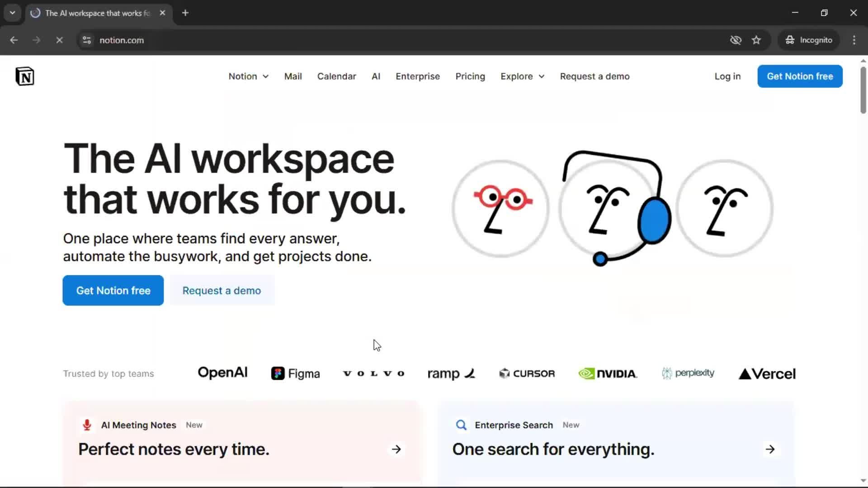Image resolution: width=868 pixels, height=488 pixels.
Task: Open the Mail nav item
Action: coord(293,76)
